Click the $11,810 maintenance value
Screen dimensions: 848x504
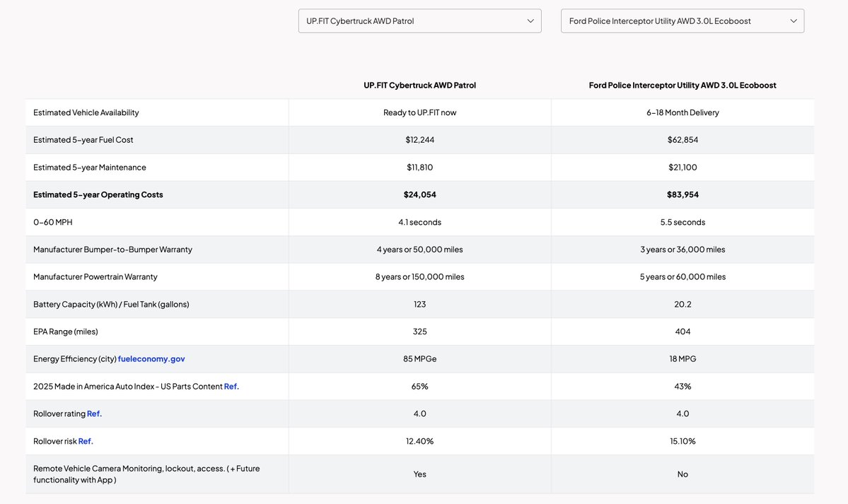tap(419, 167)
